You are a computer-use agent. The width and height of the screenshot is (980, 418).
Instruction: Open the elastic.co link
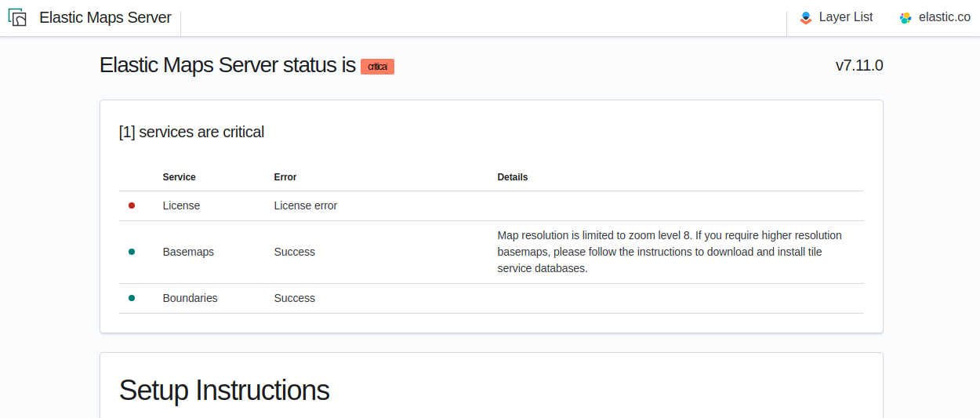944,17
